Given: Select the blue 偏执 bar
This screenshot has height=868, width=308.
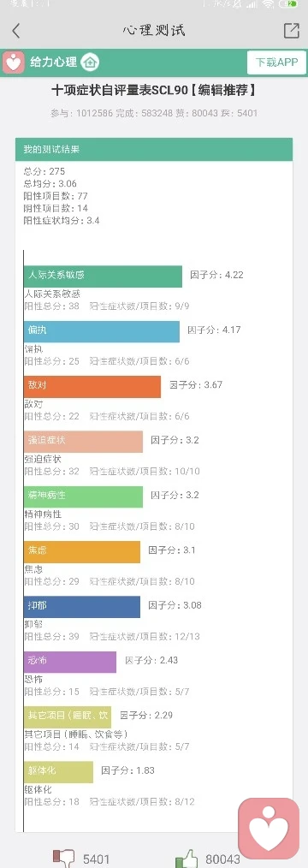Looking at the screenshot, I should click(x=102, y=331).
